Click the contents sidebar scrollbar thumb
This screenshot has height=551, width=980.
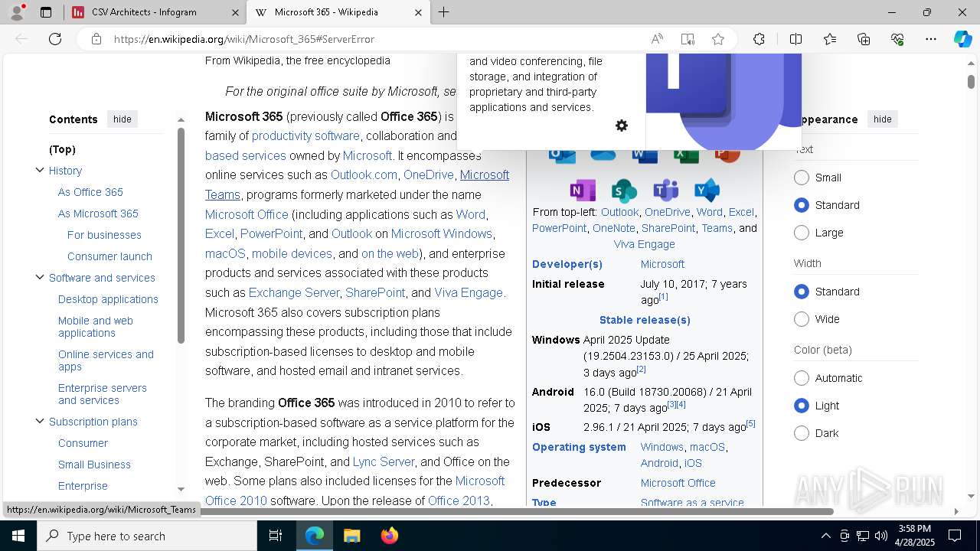(x=181, y=236)
